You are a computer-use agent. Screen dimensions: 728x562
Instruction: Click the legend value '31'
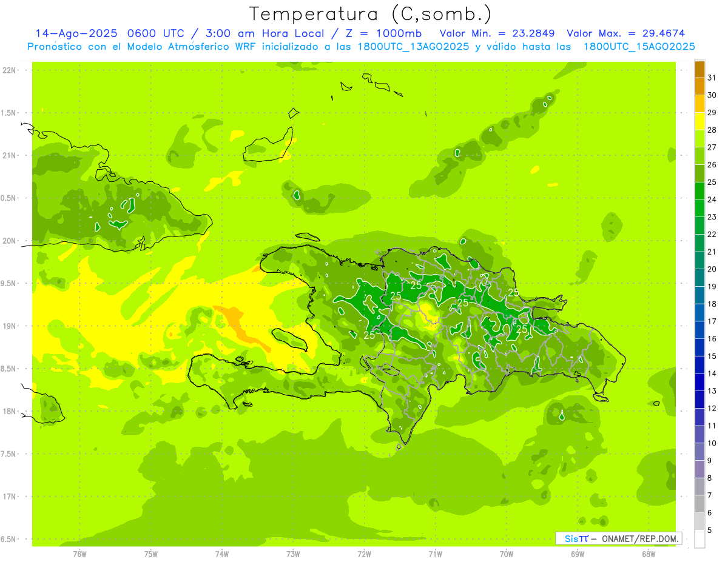712,78
